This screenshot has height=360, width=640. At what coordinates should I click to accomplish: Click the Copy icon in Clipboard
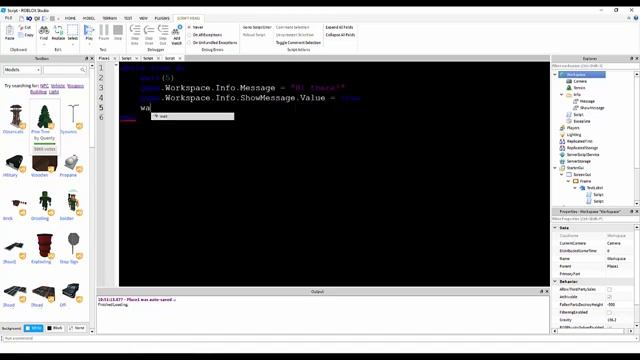click(x=21, y=35)
